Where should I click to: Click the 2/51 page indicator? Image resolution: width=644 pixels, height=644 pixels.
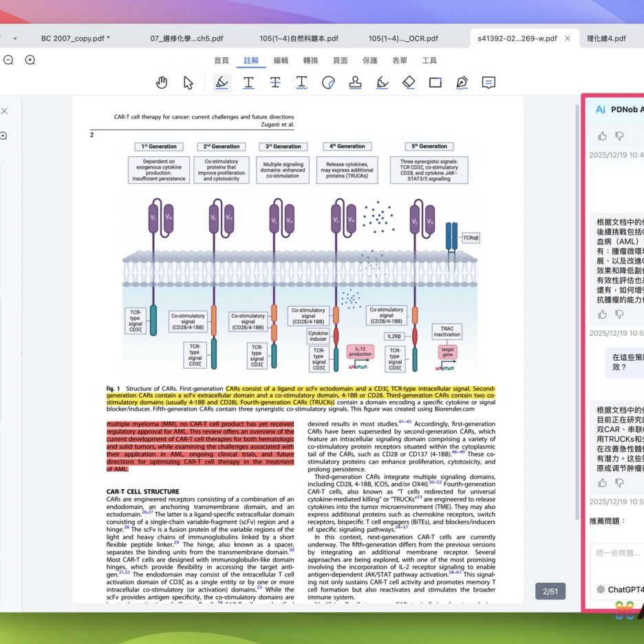click(550, 591)
